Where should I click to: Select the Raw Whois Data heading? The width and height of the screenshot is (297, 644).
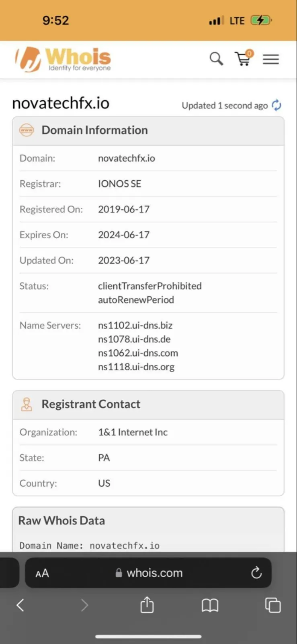61,520
